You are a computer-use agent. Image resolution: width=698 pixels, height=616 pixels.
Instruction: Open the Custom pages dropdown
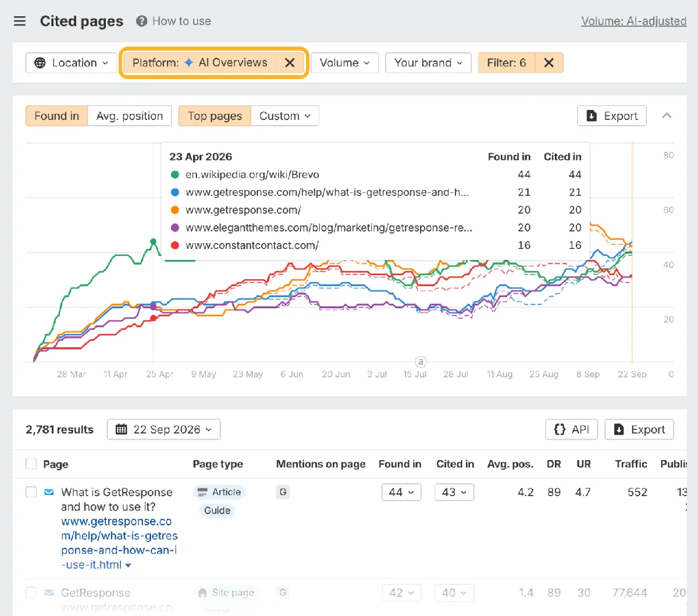tap(285, 116)
